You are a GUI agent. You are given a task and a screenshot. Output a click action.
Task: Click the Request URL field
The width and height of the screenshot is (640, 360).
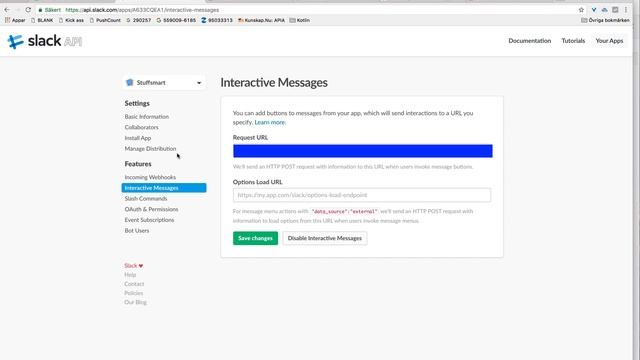362,151
